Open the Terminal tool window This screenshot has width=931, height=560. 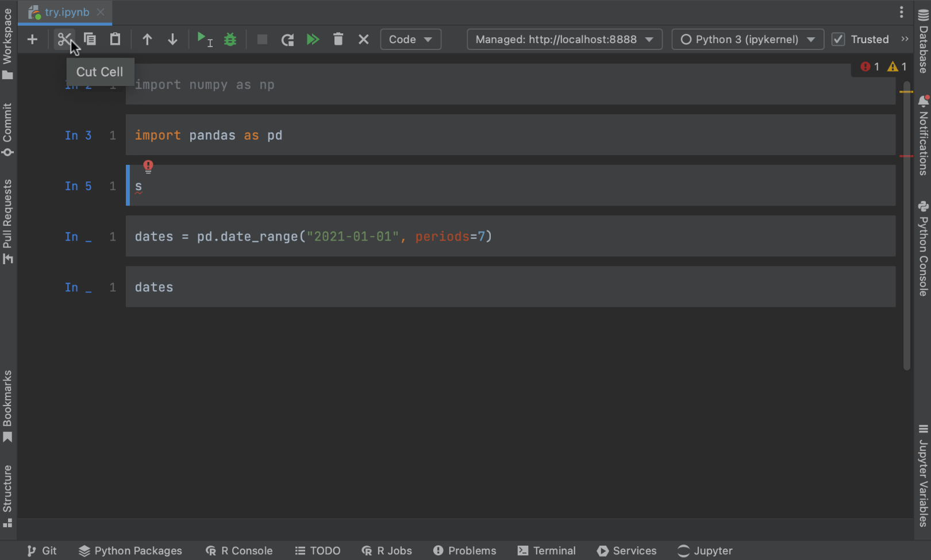pyautogui.click(x=547, y=551)
